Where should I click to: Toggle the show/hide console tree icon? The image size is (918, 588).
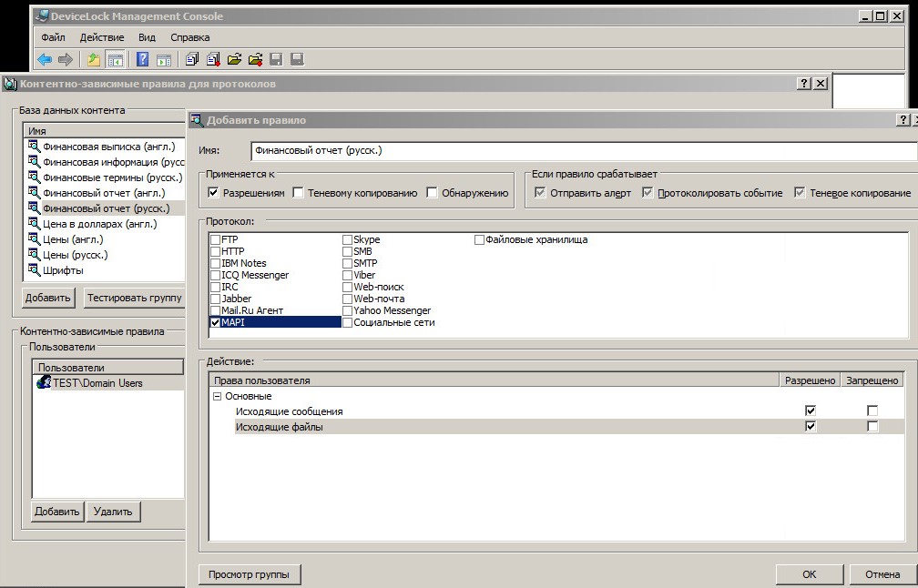(116, 60)
